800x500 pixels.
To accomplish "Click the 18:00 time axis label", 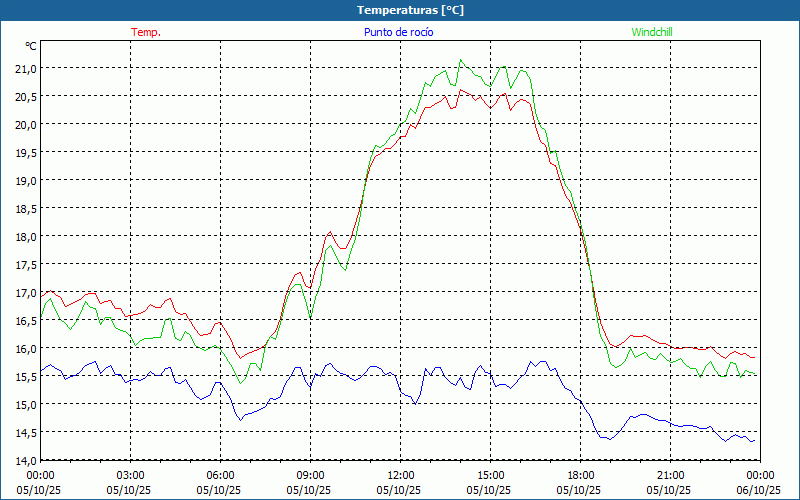I will pos(581,475).
